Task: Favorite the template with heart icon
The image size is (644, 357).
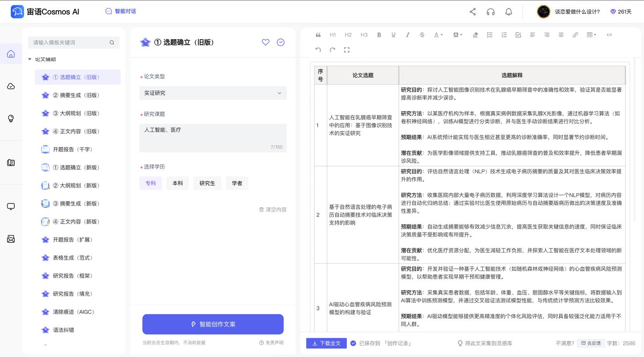Action: [x=266, y=42]
